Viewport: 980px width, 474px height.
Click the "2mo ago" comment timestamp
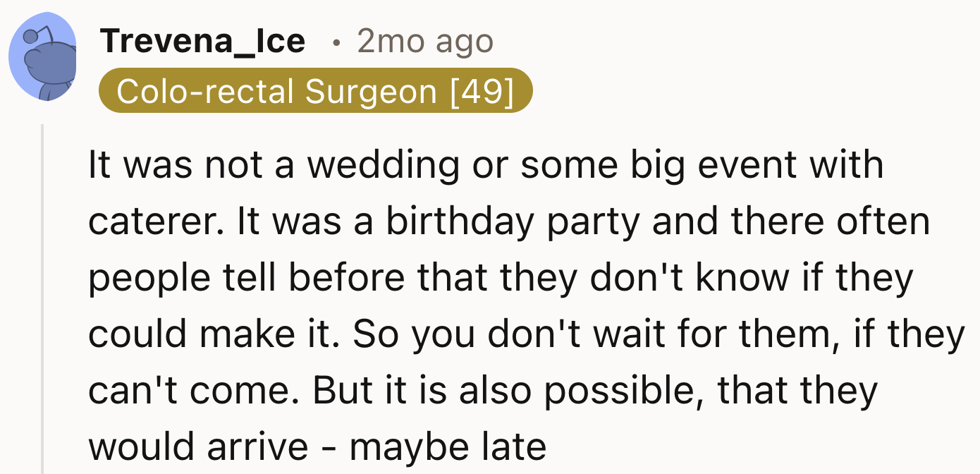pyautogui.click(x=425, y=42)
